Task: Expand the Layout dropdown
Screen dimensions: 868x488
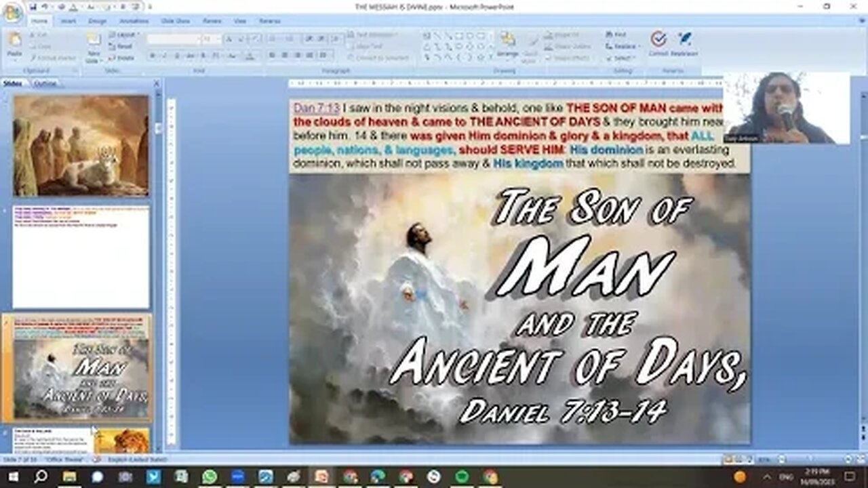Action: tap(123, 35)
